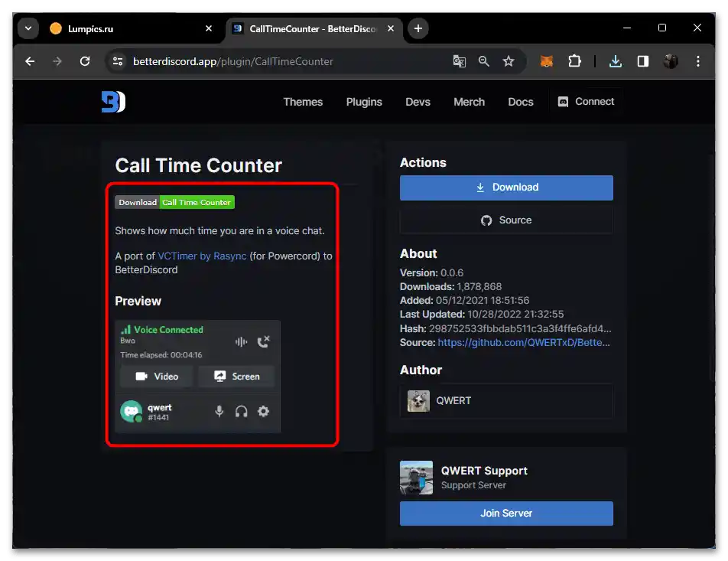This screenshot has width=728, height=561.
Task: Click the microphone icon in preview
Action: [x=219, y=411]
